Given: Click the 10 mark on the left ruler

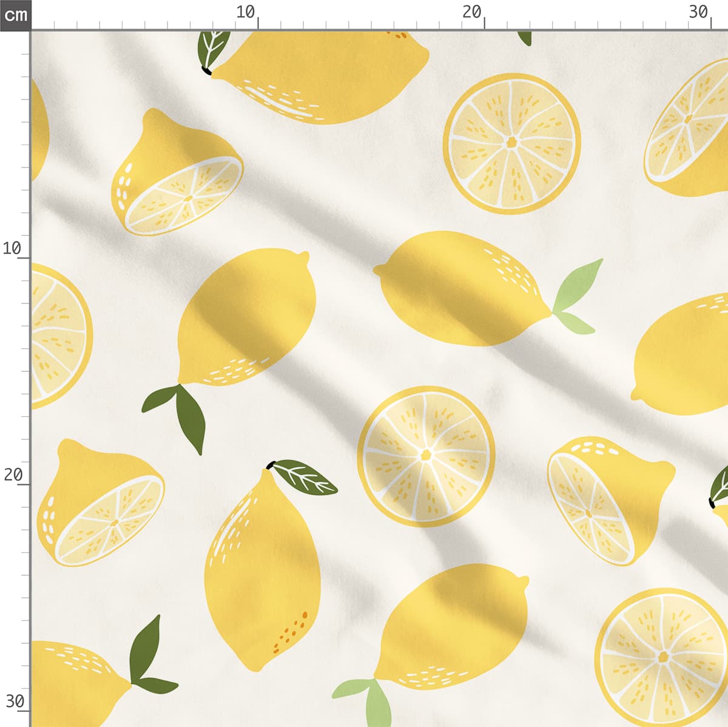Looking at the screenshot, I should [x=12, y=248].
